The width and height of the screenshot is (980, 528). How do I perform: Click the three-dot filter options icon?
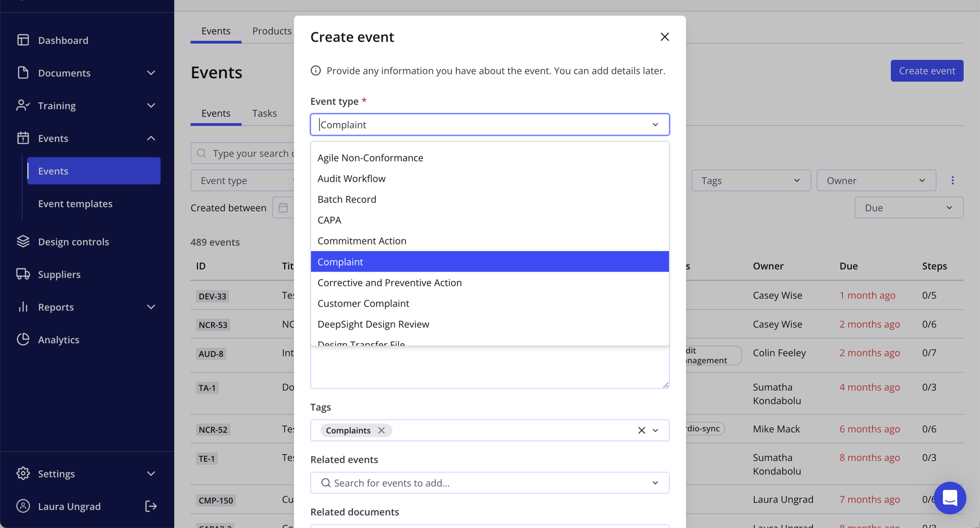click(953, 180)
